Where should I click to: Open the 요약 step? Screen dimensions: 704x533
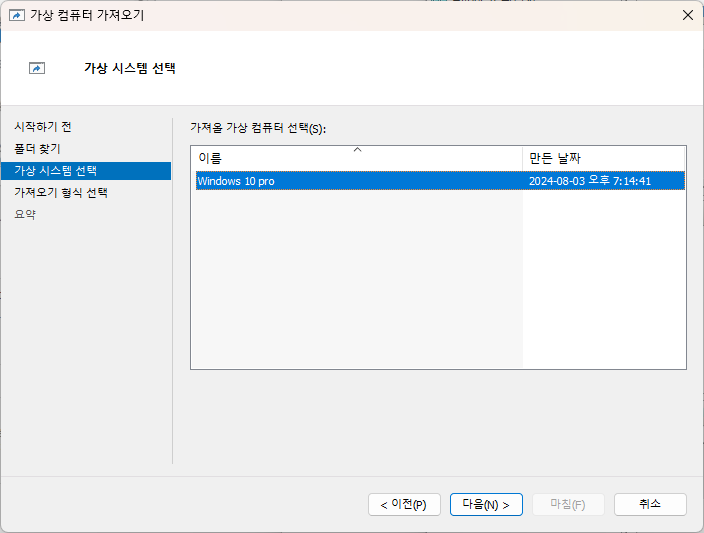(x=25, y=214)
